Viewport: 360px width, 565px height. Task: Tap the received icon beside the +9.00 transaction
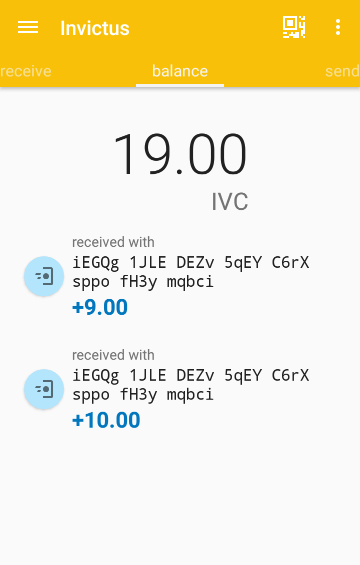tap(44, 276)
